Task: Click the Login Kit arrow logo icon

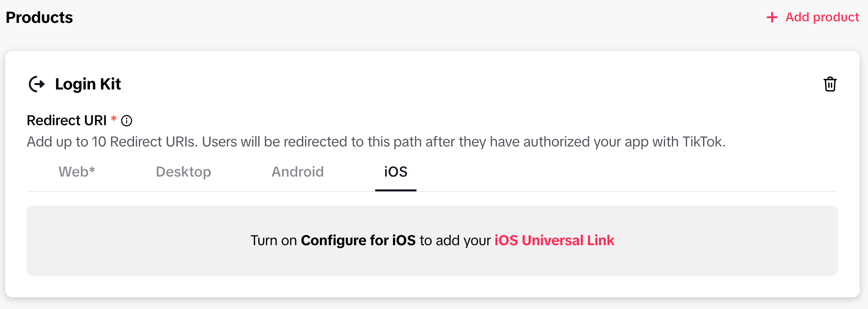Action: [x=37, y=84]
